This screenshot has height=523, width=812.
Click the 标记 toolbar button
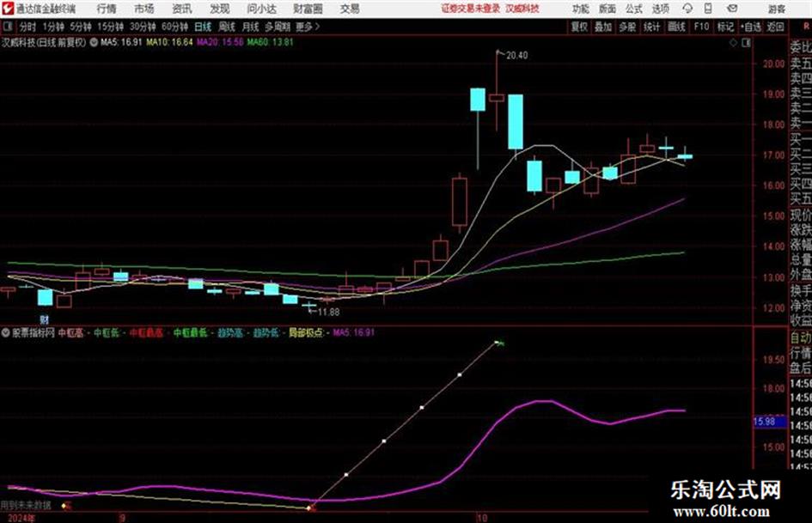(x=725, y=27)
